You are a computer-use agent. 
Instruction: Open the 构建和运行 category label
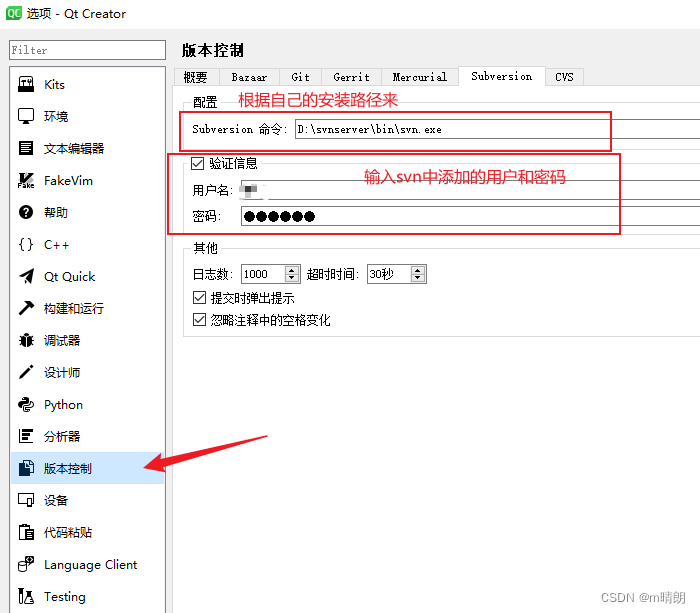point(74,309)
